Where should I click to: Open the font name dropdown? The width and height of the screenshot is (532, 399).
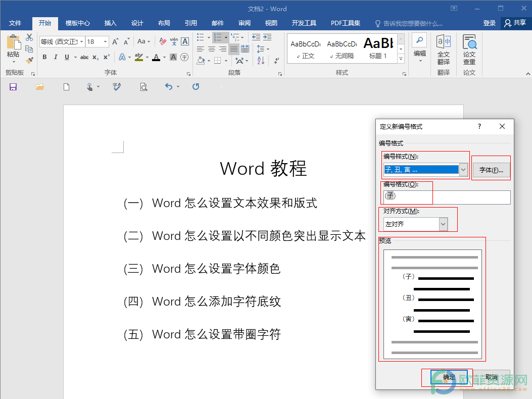[81, 42]
